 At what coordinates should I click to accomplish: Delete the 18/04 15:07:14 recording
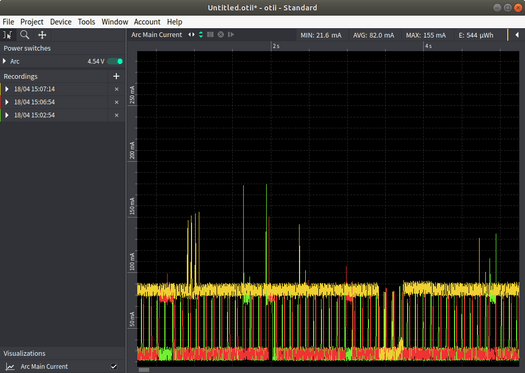point(117,89)
